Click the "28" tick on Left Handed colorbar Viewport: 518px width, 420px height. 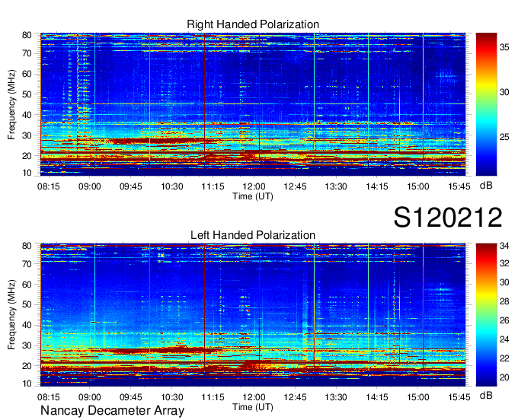(504, 301)
